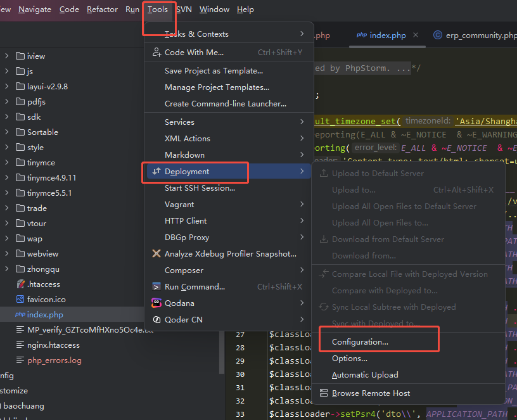The height and width of the screenshot is (420, 517).
Task: Click the iview folder icon
Action: (20, 56)
